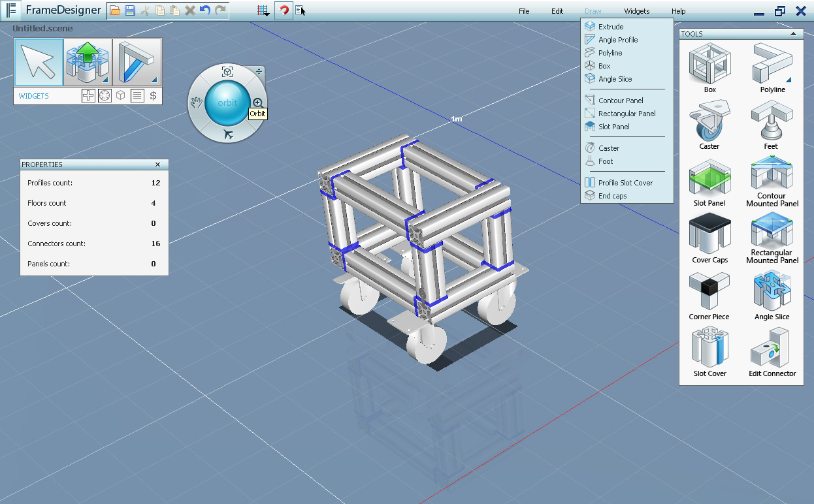
Task: Expand the extrude tool flyout button
Action: tap(105, 80)
